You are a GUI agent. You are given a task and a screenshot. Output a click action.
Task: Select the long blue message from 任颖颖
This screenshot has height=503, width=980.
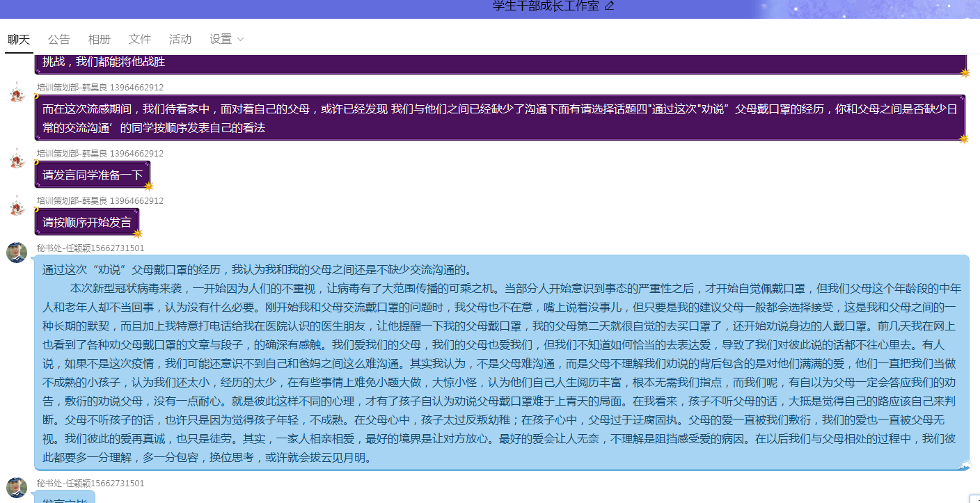click(x=502, y=363)
